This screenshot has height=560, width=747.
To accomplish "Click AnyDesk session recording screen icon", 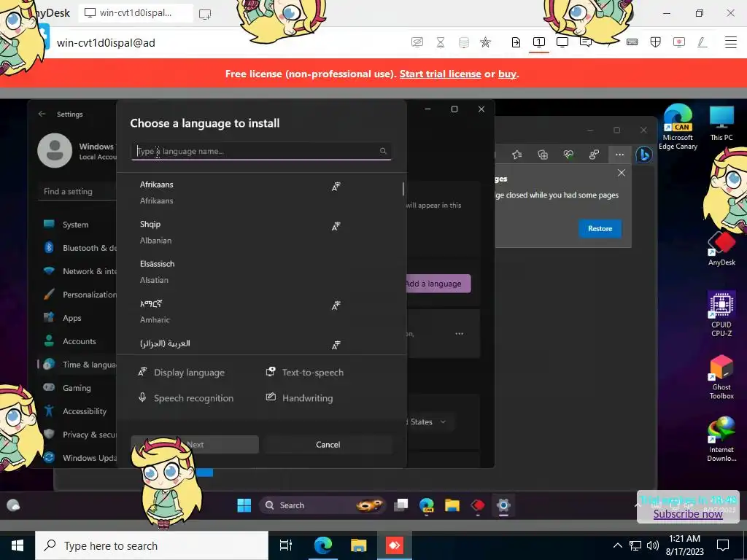I will pyautogui.click(x=679, y=42).
